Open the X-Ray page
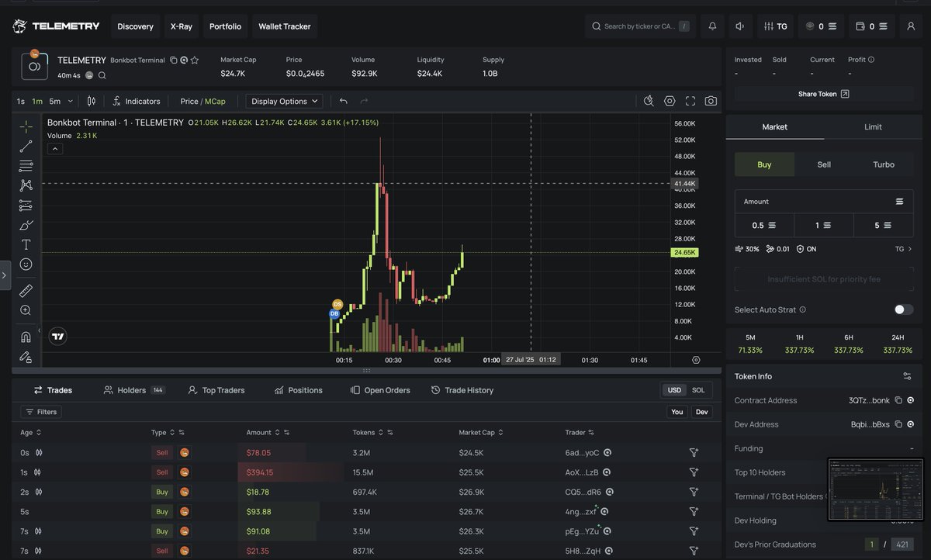This screenshot has height=560, width=931. coord(182,26)
